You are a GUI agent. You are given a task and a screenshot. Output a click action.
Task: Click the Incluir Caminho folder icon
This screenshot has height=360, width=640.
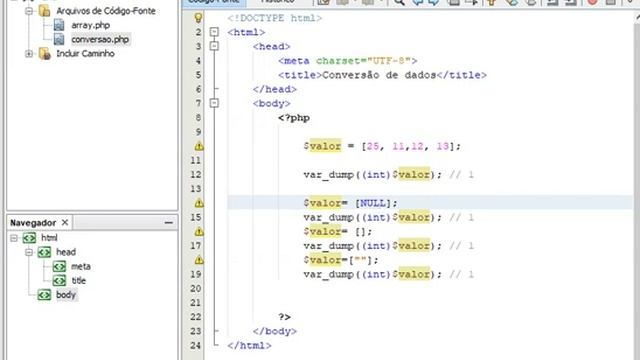[44, 53]
